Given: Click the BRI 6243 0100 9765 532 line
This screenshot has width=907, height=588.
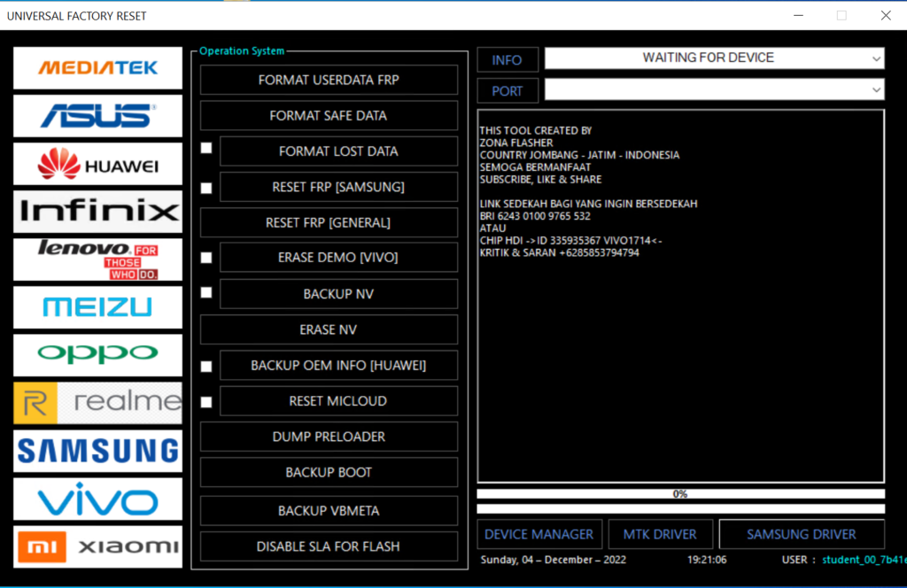Looking at the screenshot, I should coord(535,216).
